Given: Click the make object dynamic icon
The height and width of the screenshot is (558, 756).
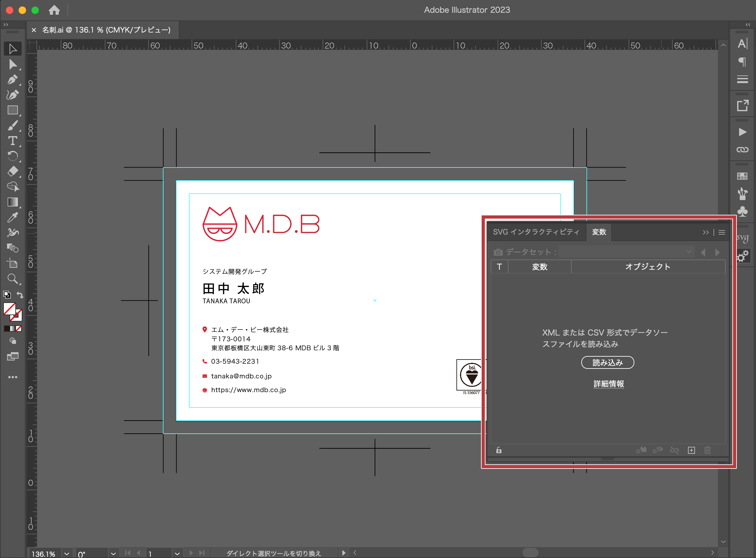Looking at the screenshot, I should (x=641, y=450).
